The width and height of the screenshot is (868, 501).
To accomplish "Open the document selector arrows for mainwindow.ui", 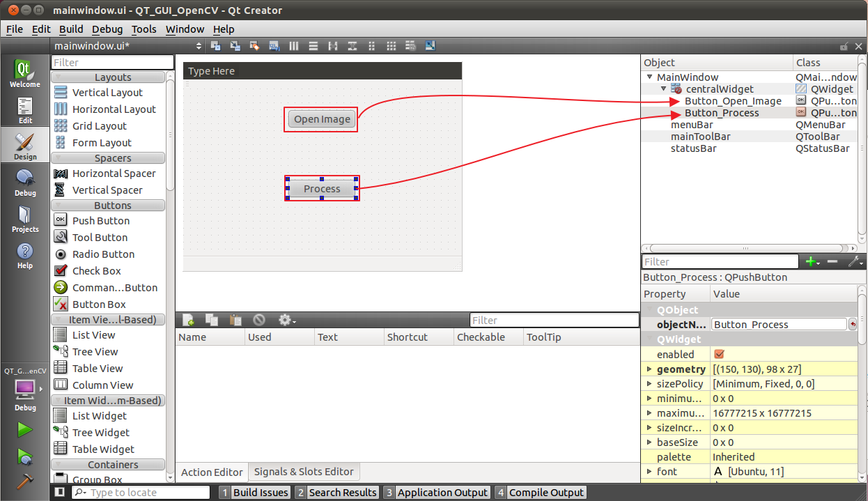I will tap(199, 46).
